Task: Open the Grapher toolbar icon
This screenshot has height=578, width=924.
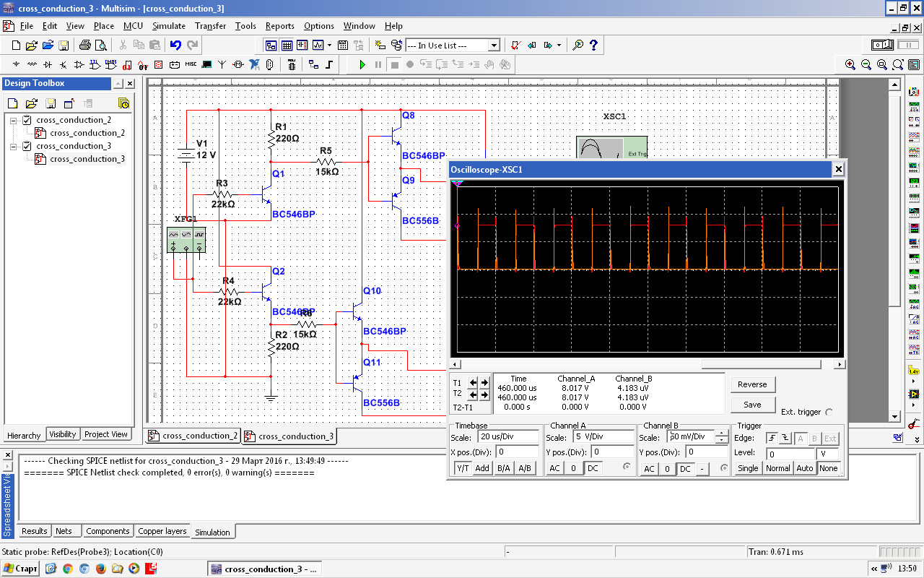Action: pyautogui.click(x=318, y=45)
